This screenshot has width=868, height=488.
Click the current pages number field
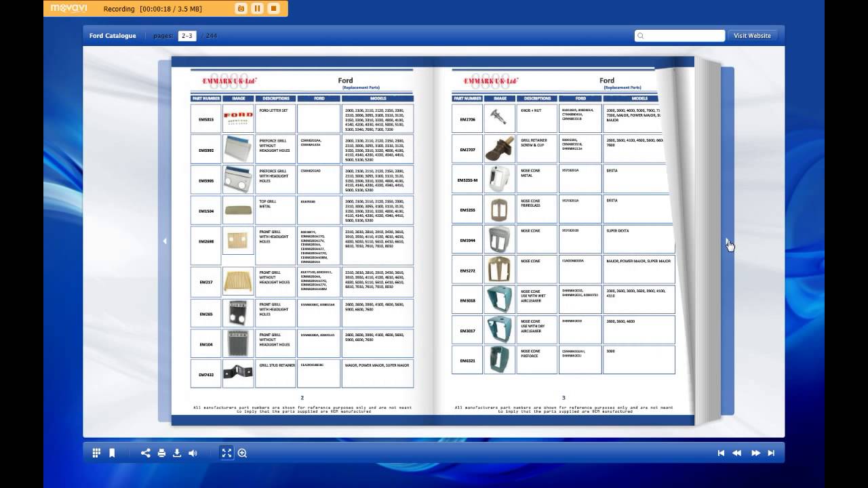click(187, 36)
